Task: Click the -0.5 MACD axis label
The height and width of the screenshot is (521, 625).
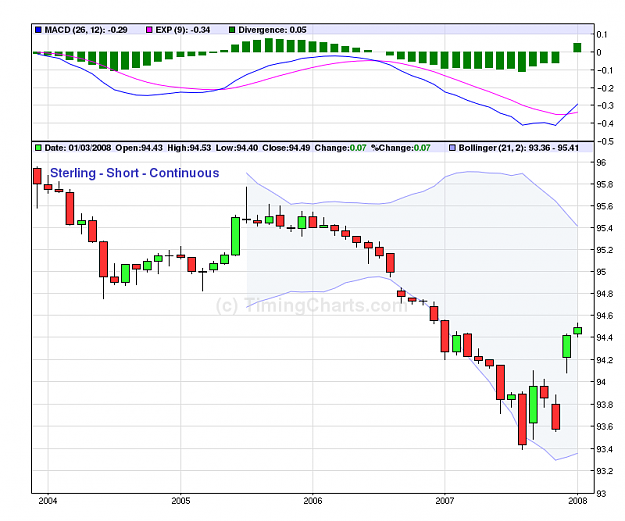Action: [605, 142]
